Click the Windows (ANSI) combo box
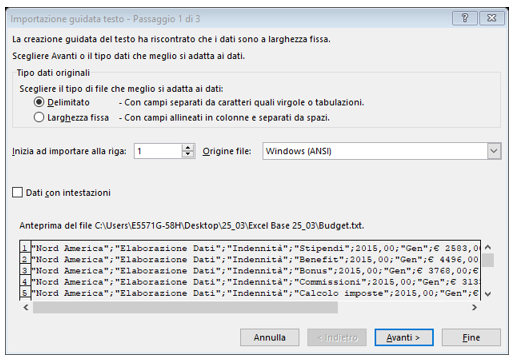This screenshot has height=360, width=518. [382, 151]
